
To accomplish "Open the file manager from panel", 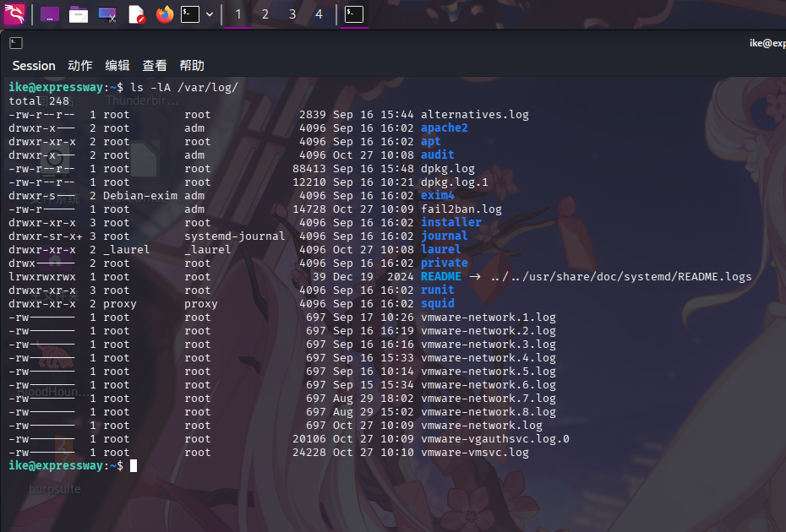I will [x=79, y=14].
